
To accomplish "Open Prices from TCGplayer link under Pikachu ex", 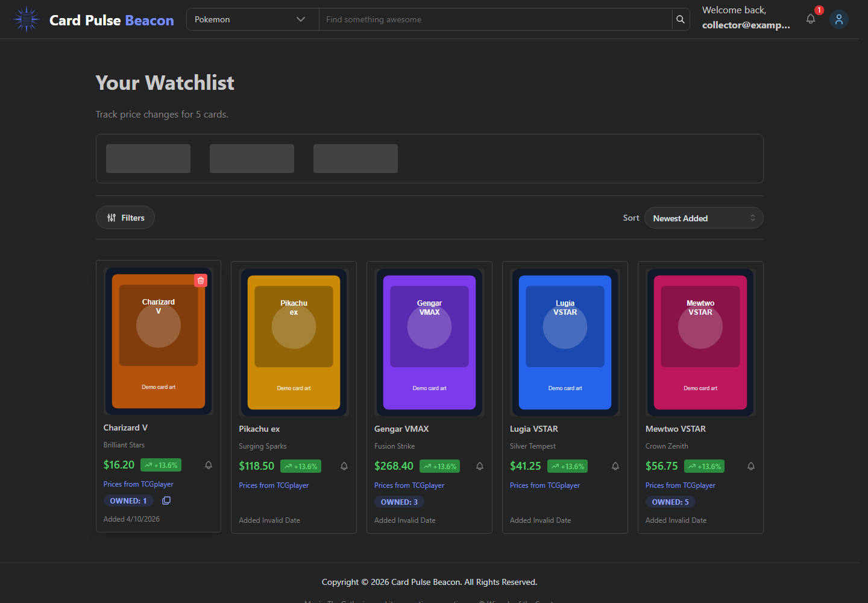I will pos(274,485).
